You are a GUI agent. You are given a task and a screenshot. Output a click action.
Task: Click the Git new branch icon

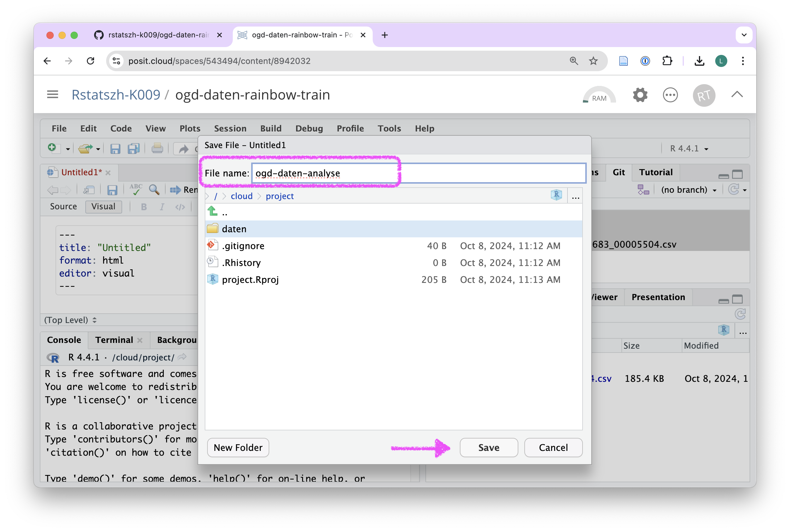(643, 190)
